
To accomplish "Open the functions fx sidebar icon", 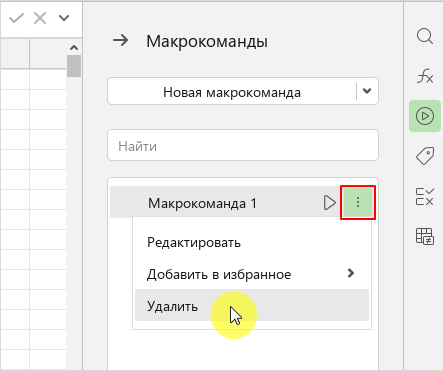I will (x=425, y=76).
